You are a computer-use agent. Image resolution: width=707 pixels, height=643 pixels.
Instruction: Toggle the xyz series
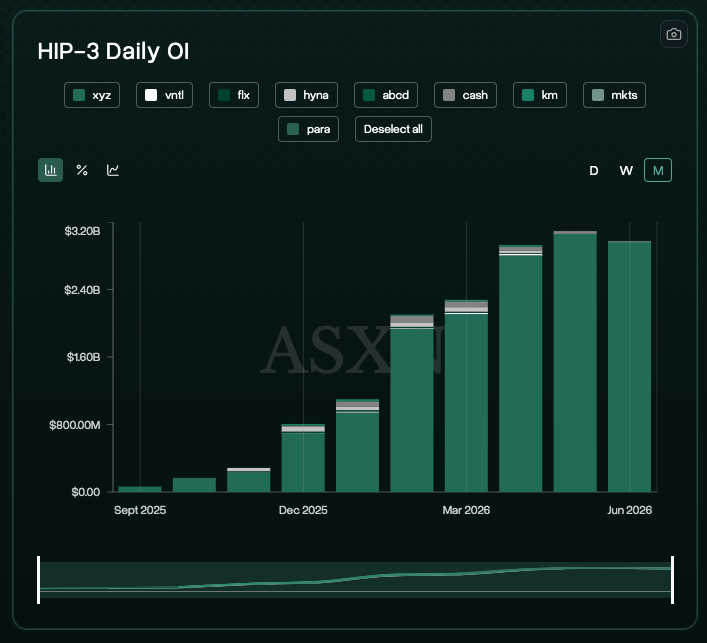[92, 95]
